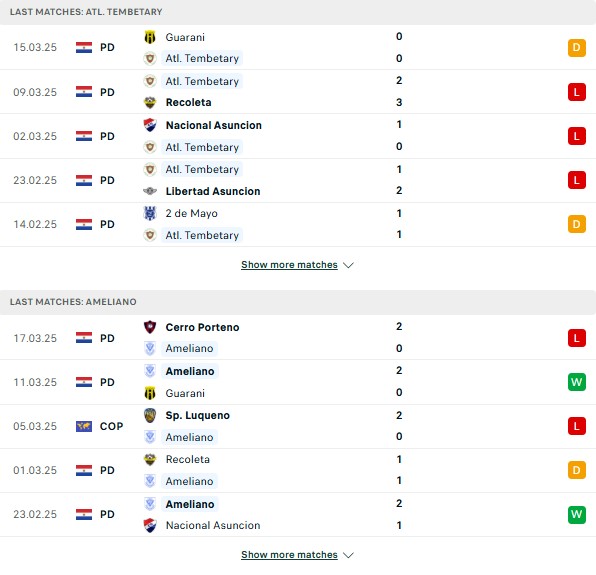Click the COP competition flag icon
This screenshot has height=575, width=596.
pos(84,426)
